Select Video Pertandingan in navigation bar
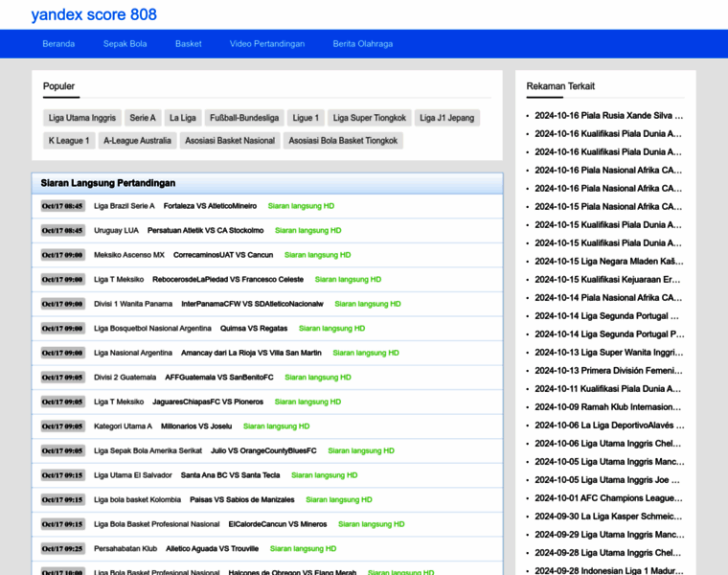Image resolution: width=728 pixels, height=575 pixels. [267, 44]
